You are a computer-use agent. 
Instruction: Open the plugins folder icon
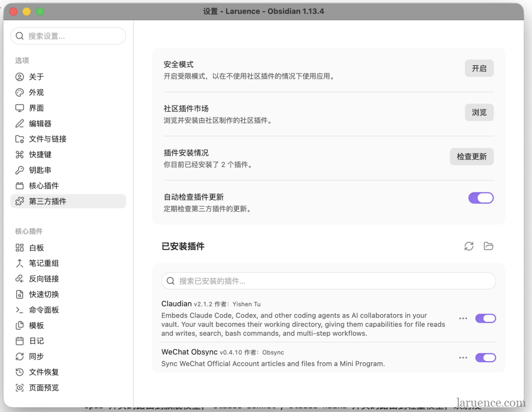pyautogui.click(x=488, y=246)
